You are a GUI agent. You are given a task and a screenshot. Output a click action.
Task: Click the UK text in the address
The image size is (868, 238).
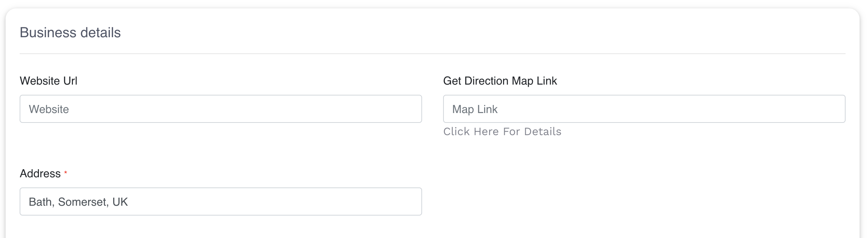click(x=120, y=202)
